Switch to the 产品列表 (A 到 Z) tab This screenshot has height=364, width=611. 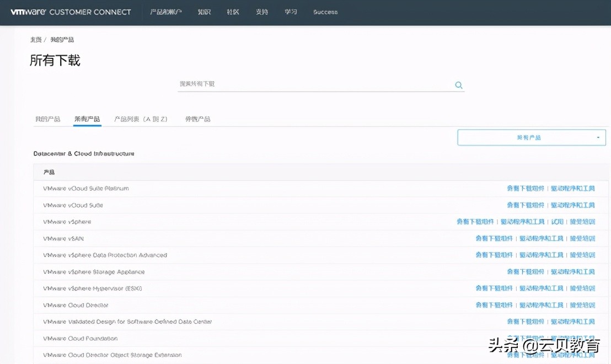click(141, 119)
